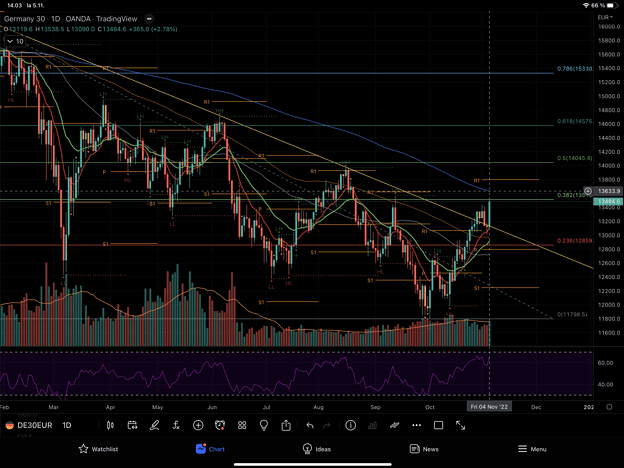Open the Menu tab
This screenshot has height=468, width=624.
pos(531,449)
